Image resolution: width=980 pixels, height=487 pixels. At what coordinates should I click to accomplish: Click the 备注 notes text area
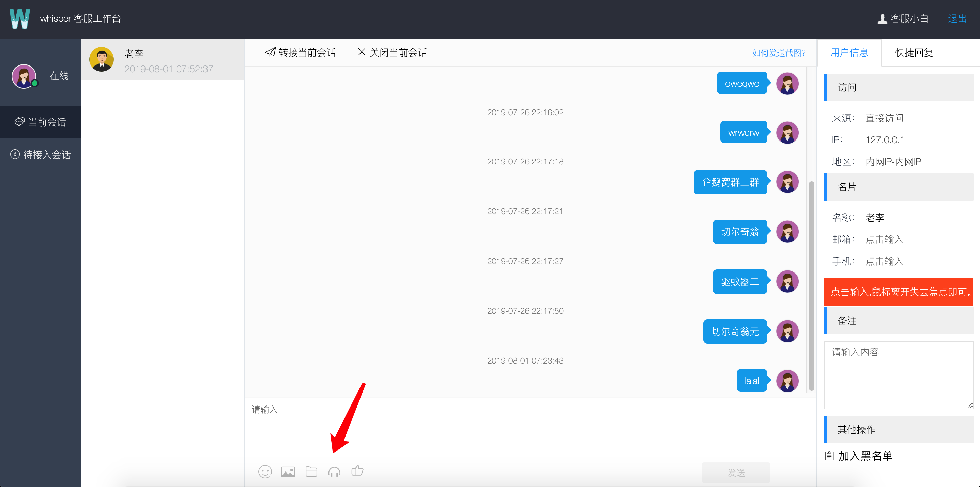tap(898, 375)
